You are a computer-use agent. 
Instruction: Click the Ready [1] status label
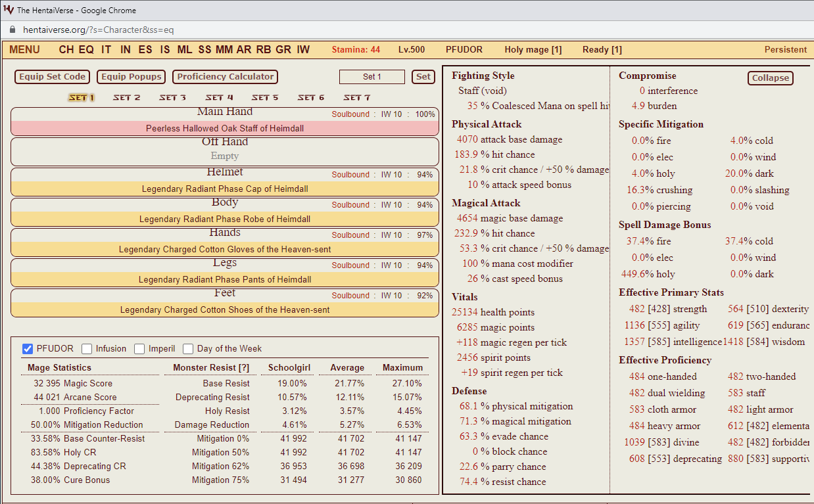coord(602,50)
